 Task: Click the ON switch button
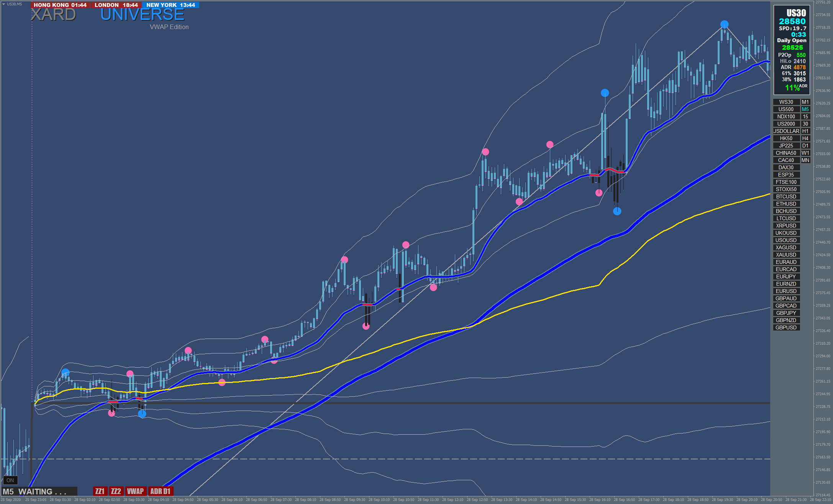[10, 480]
